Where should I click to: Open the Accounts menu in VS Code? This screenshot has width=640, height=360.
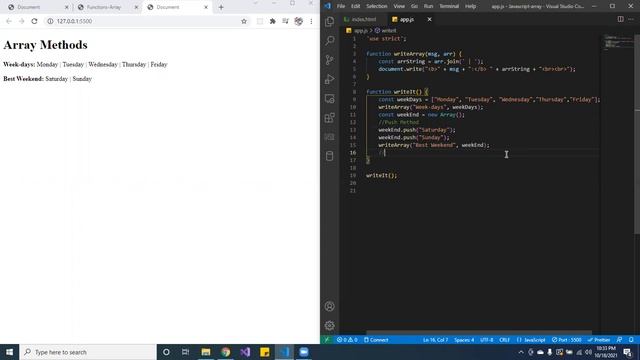(x=329, y=306)
